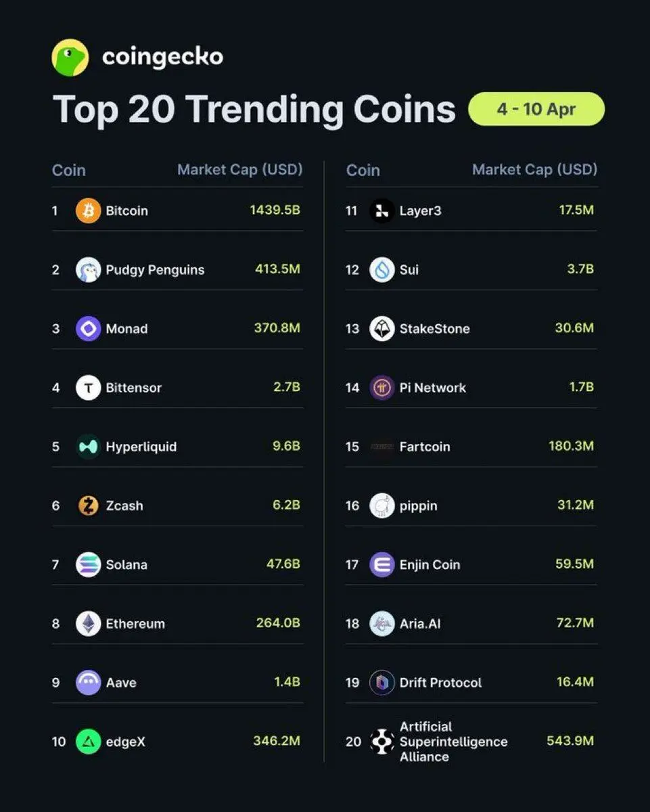650x812 pixels.
Task: Select the Zcash coin icon
Action: tap(88, 505)
